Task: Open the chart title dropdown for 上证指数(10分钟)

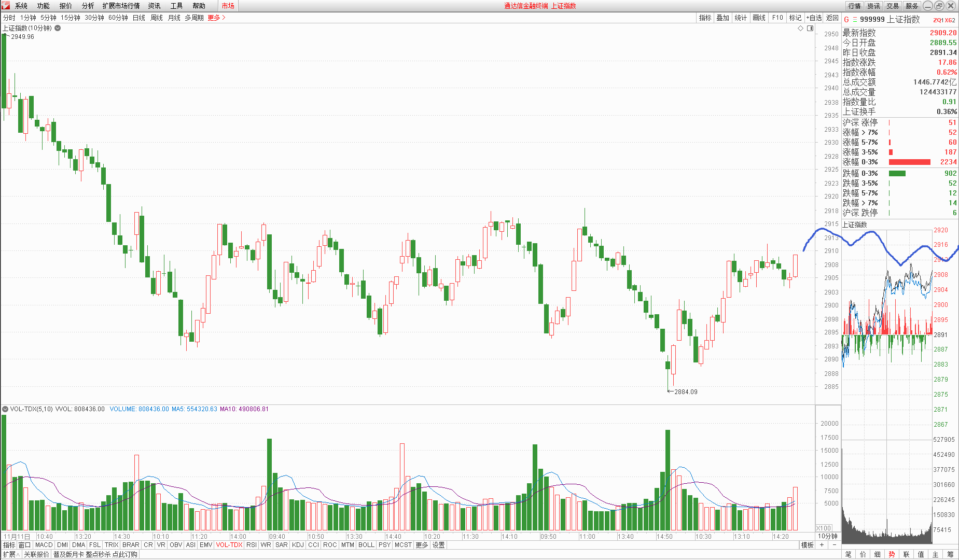Action: coord(58,28)
